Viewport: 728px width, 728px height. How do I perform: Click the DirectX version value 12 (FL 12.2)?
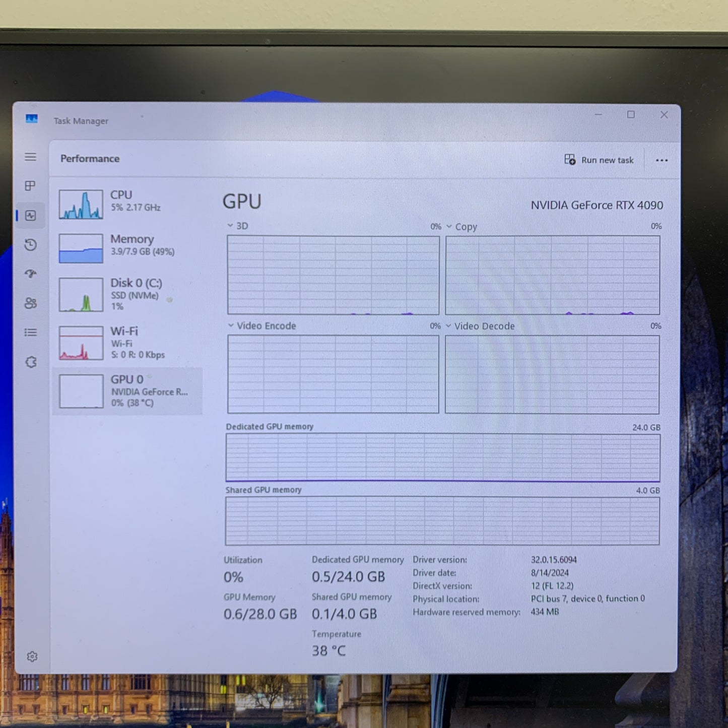pos(552,586)
